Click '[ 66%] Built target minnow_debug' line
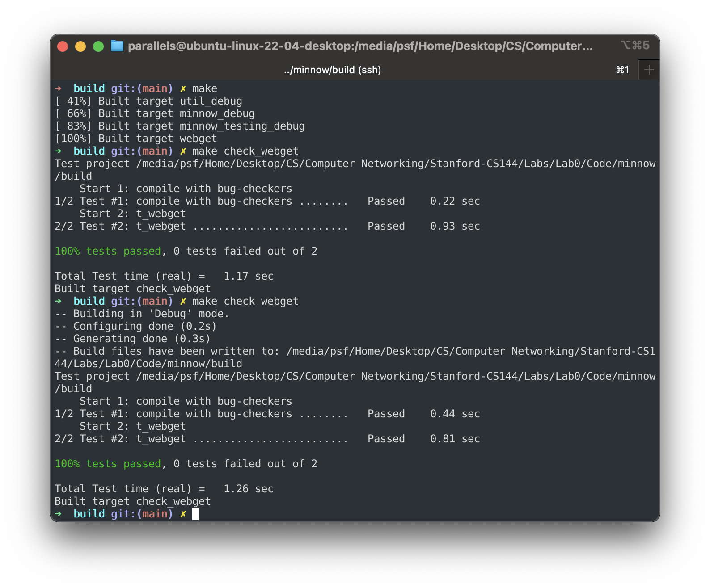 pos(155,113)
